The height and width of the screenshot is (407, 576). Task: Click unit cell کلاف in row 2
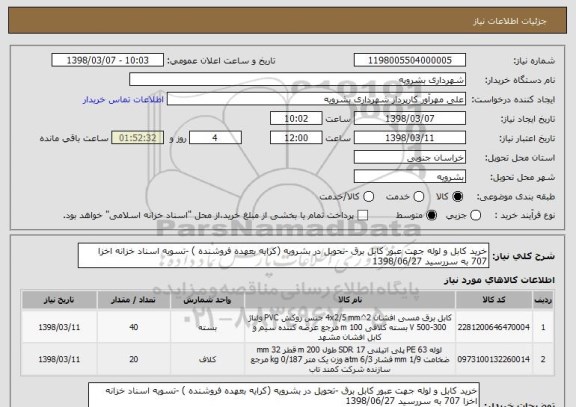pos(207,359)
